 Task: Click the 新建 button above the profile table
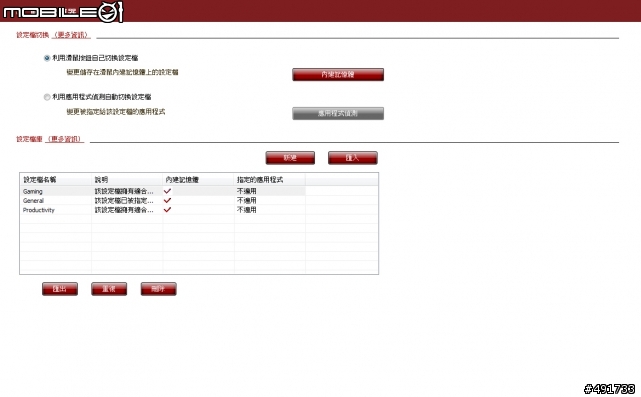coord(290,158)
